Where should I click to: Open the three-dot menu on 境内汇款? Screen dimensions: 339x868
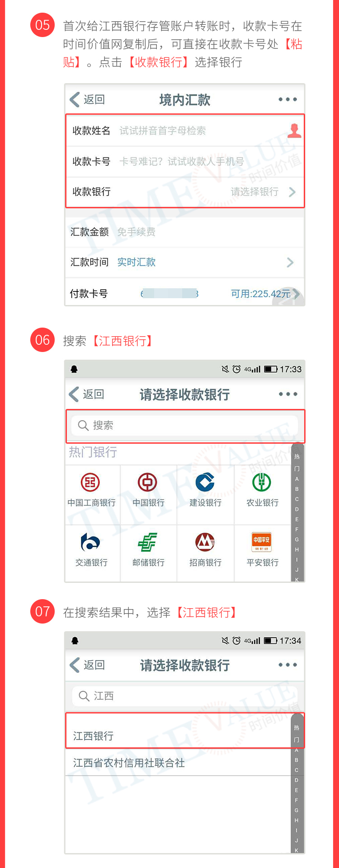click(x=287, y=99)
